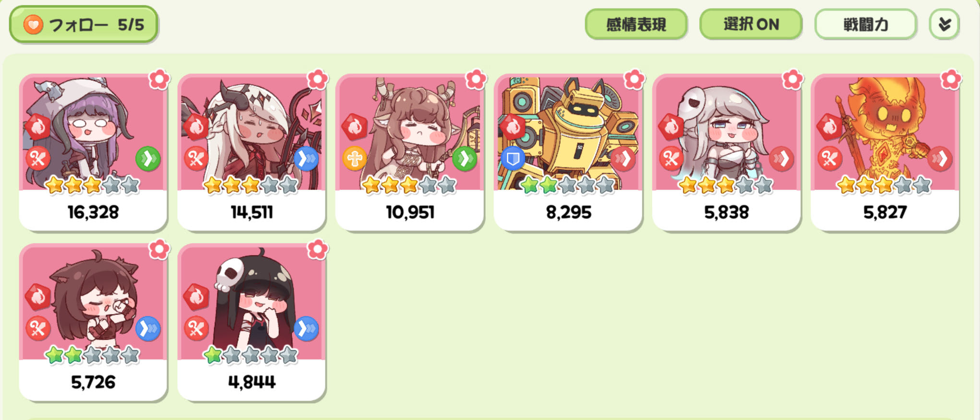
Task: Select the 5,838 silver-haired character card
Action: click(726, 152)
